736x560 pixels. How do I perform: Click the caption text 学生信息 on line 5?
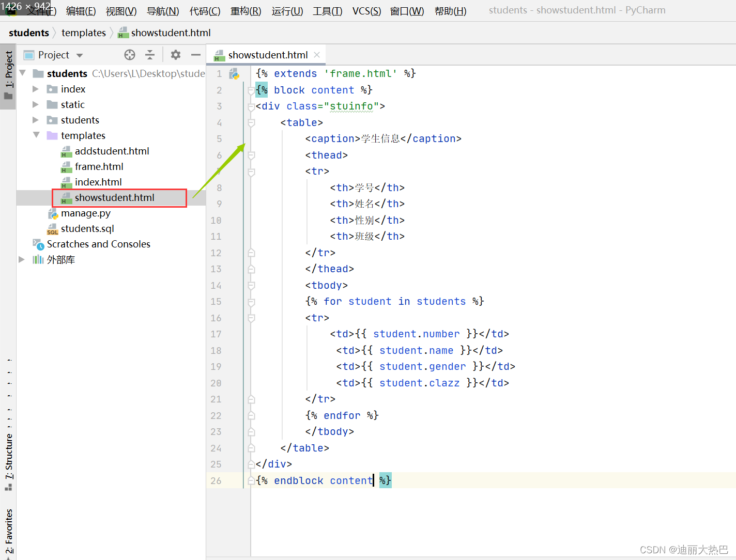(380, 138)
